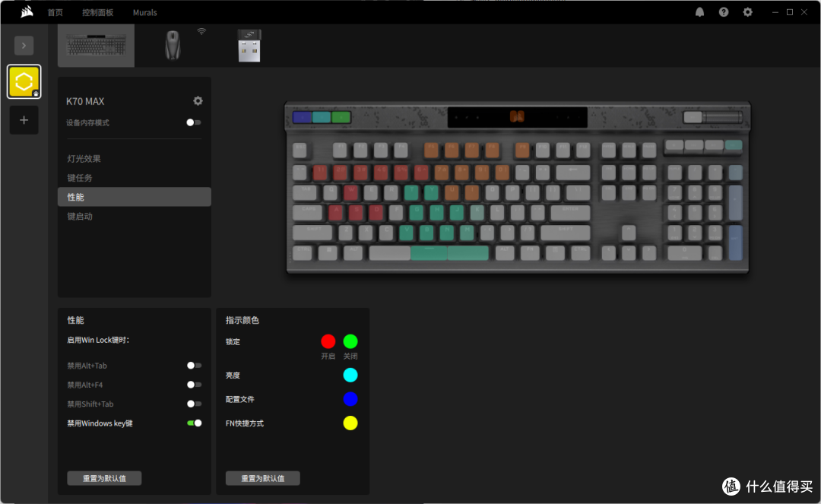
Task: Click the 启用Win Lock键时 heading text
Action: point(98,341)
